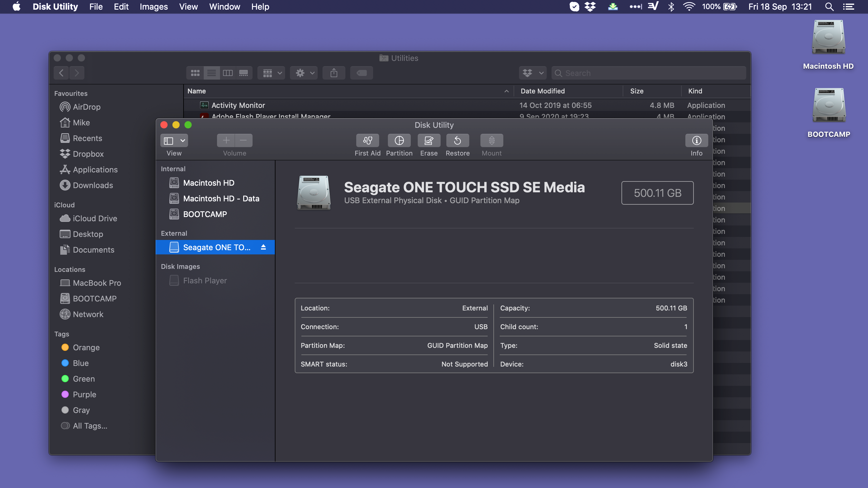Viewport: 868px width, 488px height.
Task: Open Applications in Finder sidebar
Action: pos(95,169)
